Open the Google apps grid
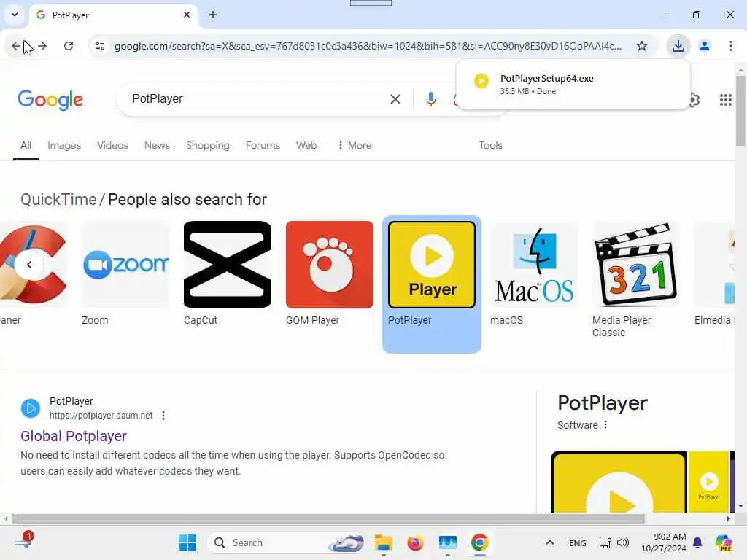The height and width of the screenshot is (560, 747). pos(725,100)
